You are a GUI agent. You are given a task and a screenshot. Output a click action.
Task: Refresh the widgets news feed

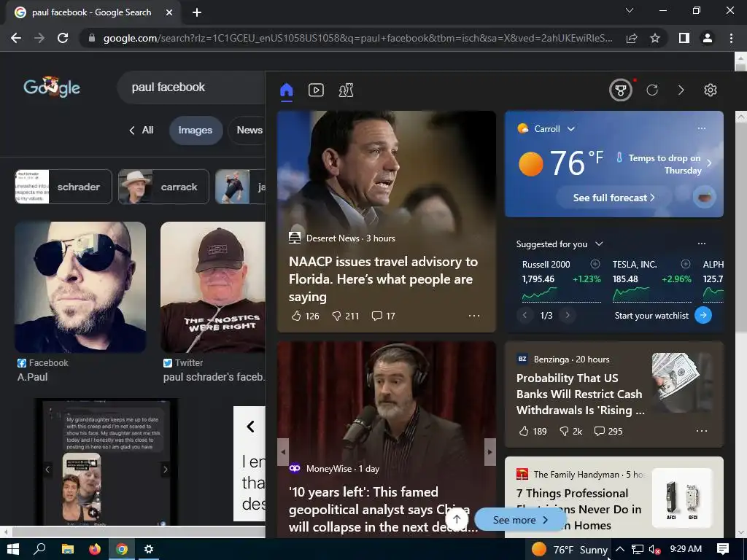[x=652, y=90]
